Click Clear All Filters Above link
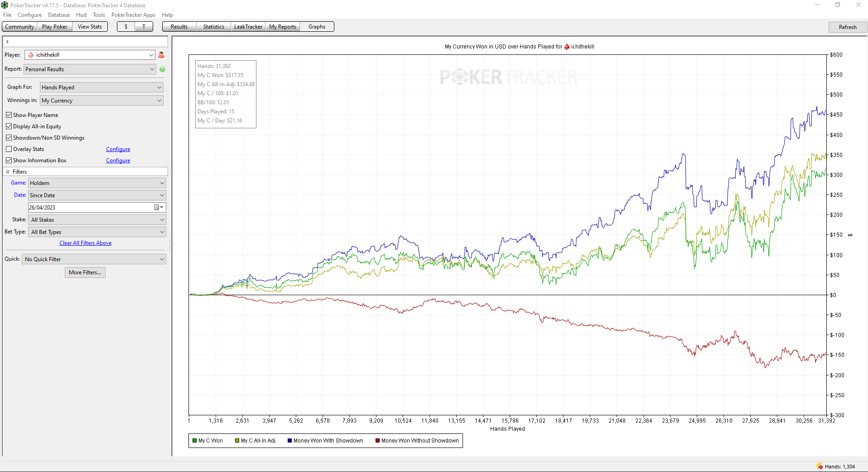This screenshot has width=868, height=472. 86,243
